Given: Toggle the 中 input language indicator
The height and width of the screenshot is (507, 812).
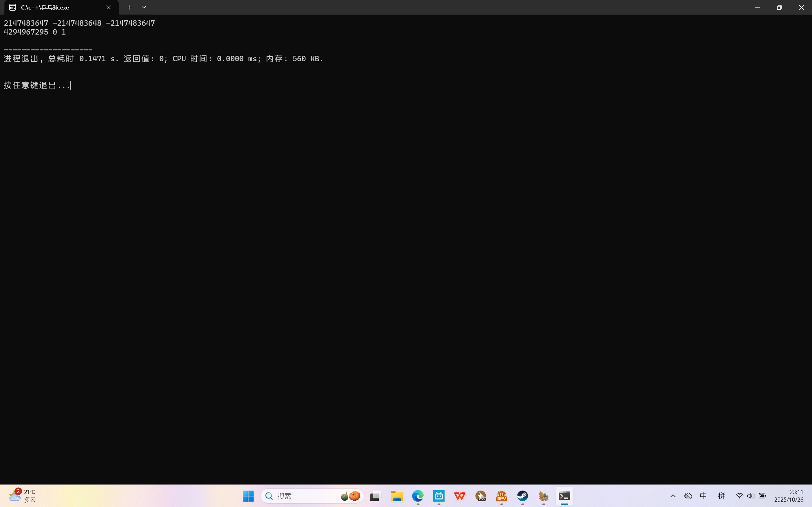Looking at the screenshot, I should pyautogui.click(x=703, y=496).
